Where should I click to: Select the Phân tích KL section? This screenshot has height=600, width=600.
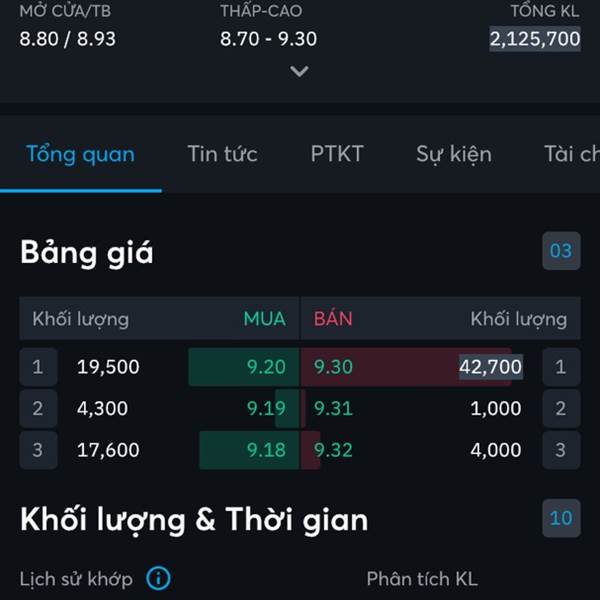[422, 579]
